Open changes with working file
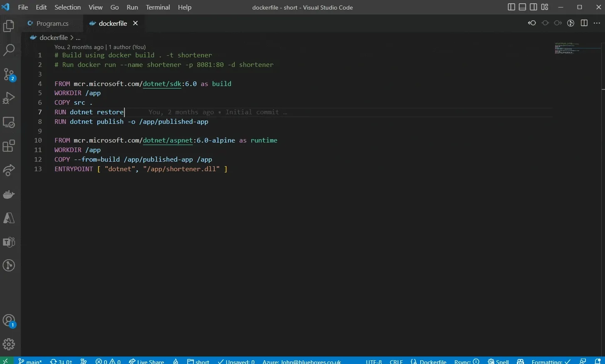 (545, 23)
